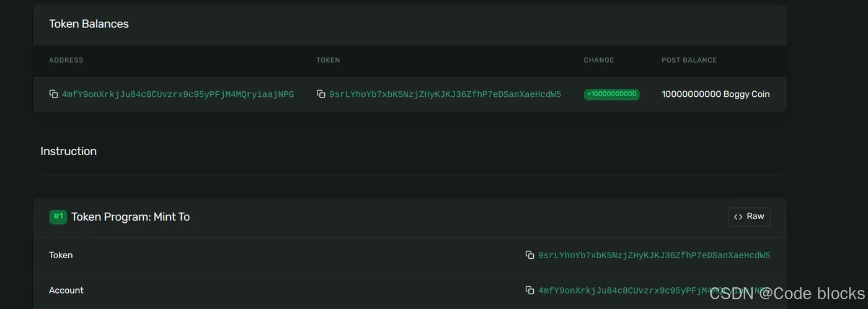Copy the Account address in Mint To instruction
Viewport: 868px width, 309px height.
[x=529, y=290]
